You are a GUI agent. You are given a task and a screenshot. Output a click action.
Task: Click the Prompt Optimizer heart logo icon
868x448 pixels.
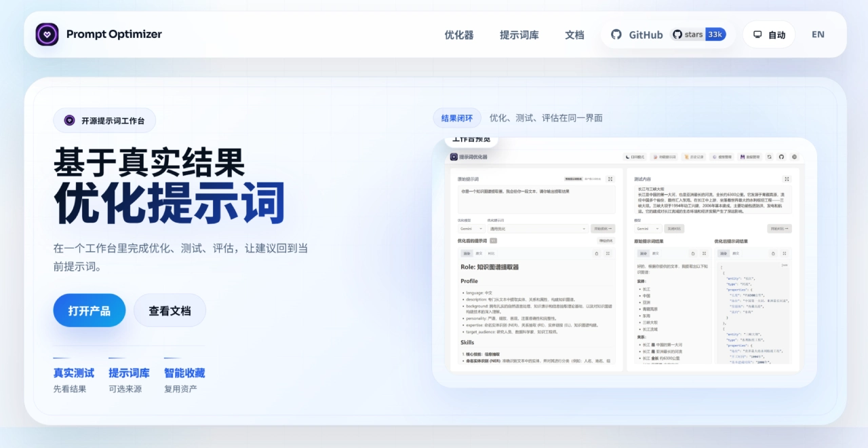(47, 34)
